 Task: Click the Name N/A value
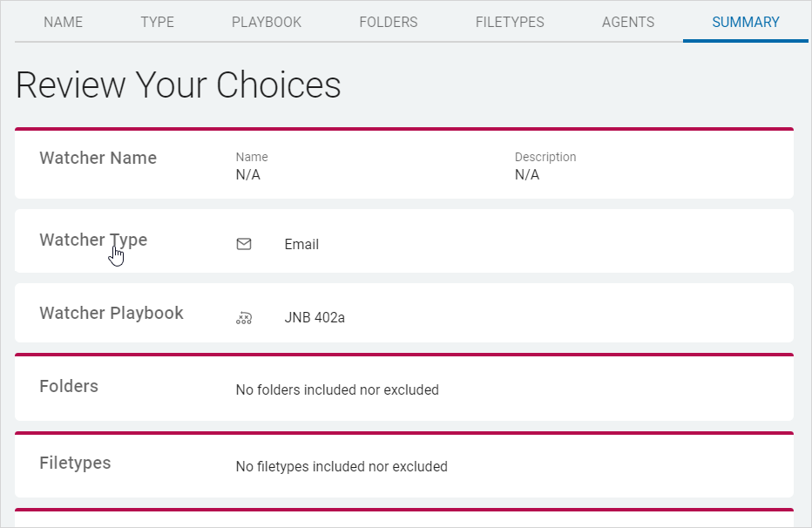248,175
